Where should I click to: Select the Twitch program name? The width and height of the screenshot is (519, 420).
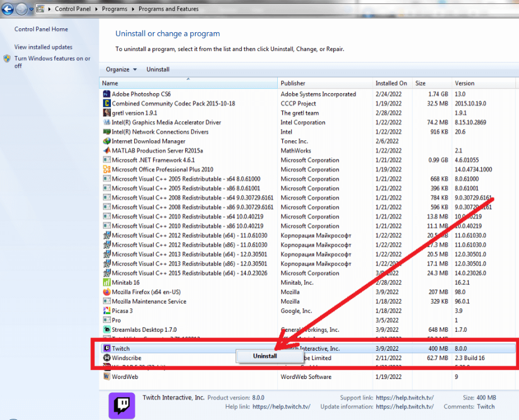click(x=121, y=349)
